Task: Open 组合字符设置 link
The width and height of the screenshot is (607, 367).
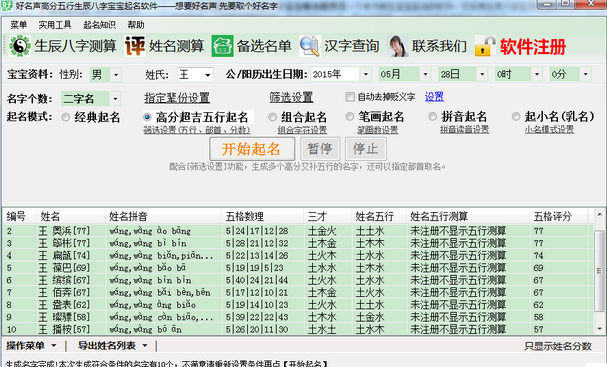Action: point(302,130)
